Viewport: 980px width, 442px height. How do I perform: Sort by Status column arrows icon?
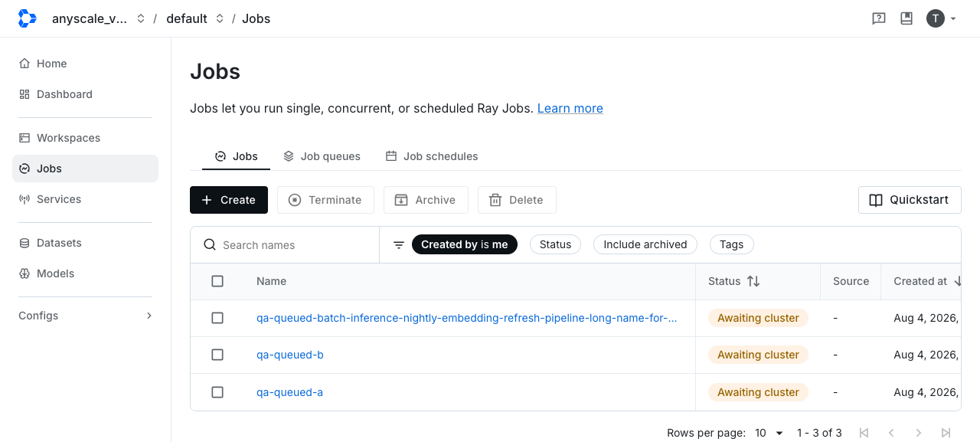pos(753,281)
